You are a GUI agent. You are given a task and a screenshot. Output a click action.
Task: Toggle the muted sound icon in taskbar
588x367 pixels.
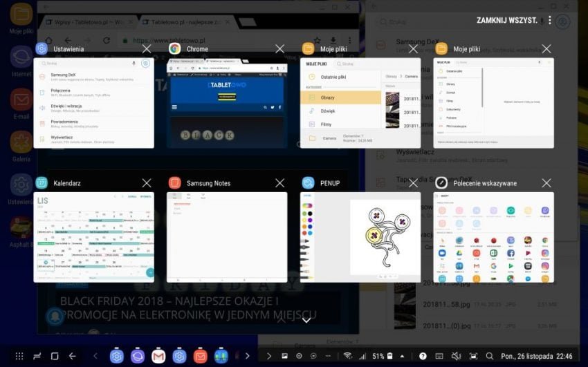pos(456,356)
